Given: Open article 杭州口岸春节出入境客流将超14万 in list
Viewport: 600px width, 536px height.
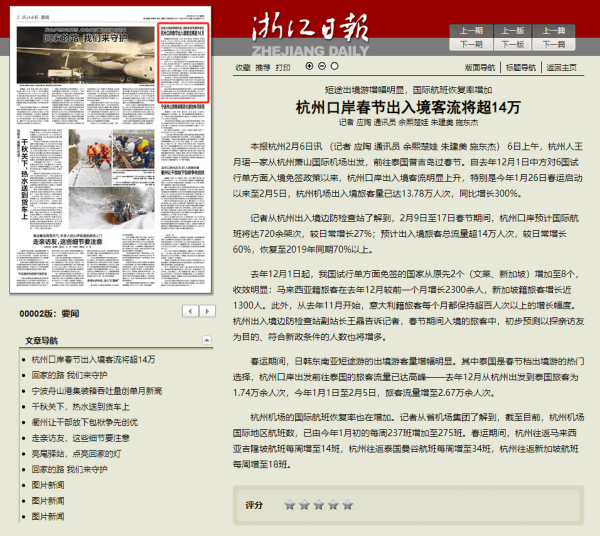Looking at the screenshot, I should point(93,359).
